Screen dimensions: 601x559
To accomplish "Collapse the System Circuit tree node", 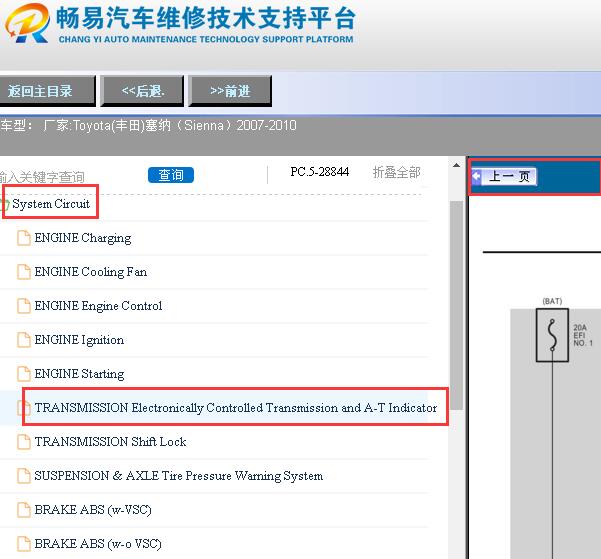I will point(51,204).
